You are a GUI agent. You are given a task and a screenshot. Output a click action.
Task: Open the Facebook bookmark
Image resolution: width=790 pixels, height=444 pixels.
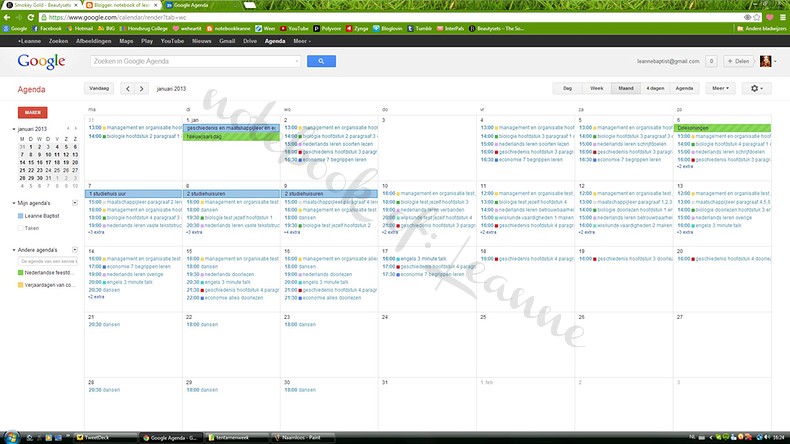[47, 29]
